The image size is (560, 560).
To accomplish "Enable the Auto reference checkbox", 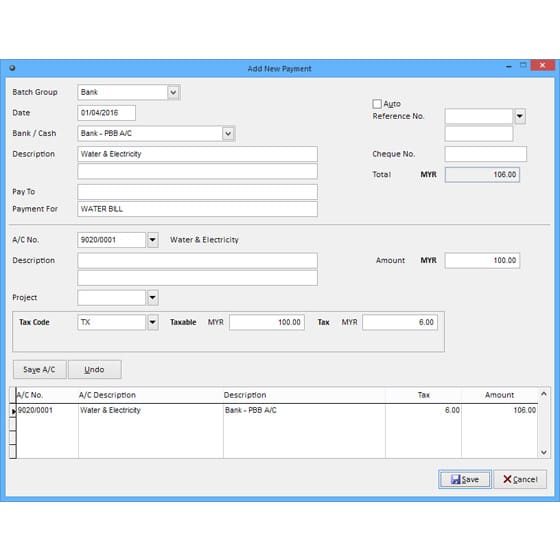I will pyautogui.click(x=377, y=104).
